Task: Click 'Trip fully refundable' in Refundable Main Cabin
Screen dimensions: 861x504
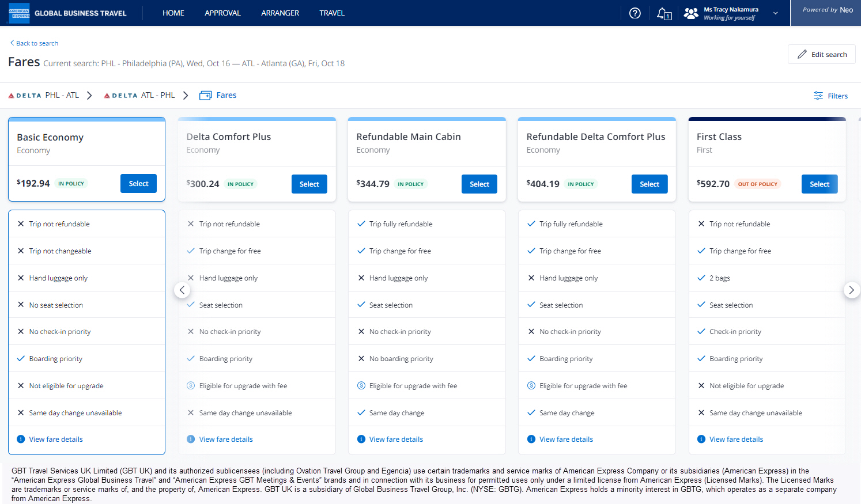Action: [401, 223]
